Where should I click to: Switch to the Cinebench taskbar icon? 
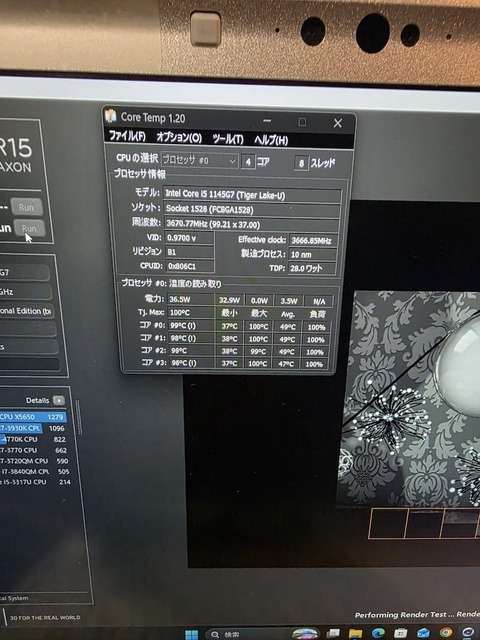(469, 633)
